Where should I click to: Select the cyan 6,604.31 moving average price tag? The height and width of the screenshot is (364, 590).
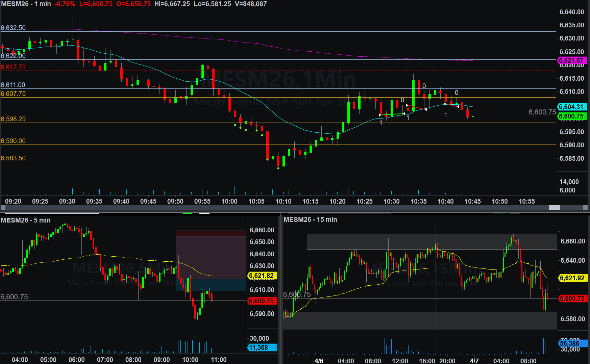click(x=572, y=107)
